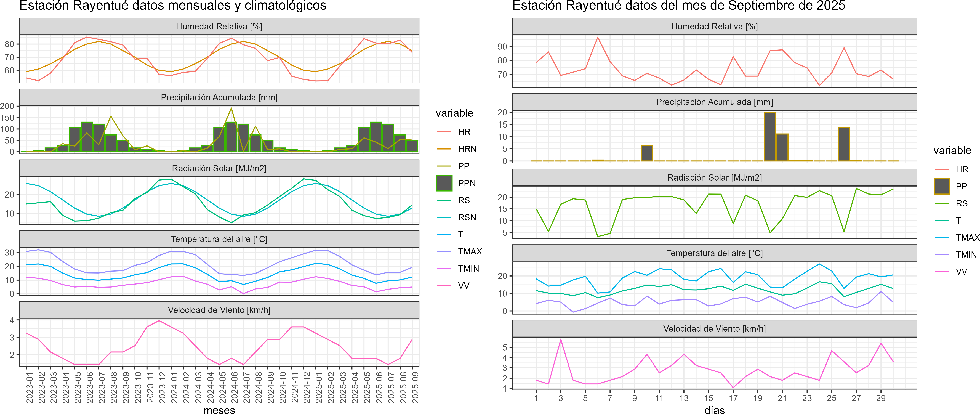Click the TMAX legend line in left legend
The width and height of the screenshot is (980, 414).
(444, 251)
